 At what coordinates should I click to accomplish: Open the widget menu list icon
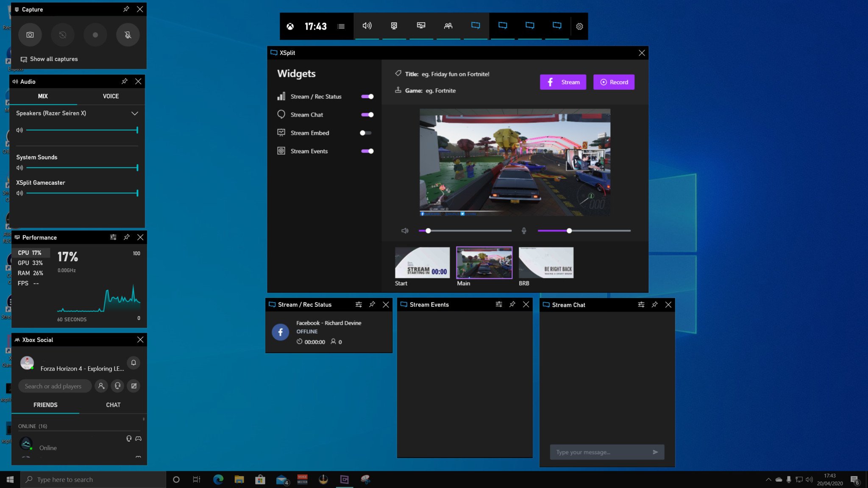click(x=341, y=26)
